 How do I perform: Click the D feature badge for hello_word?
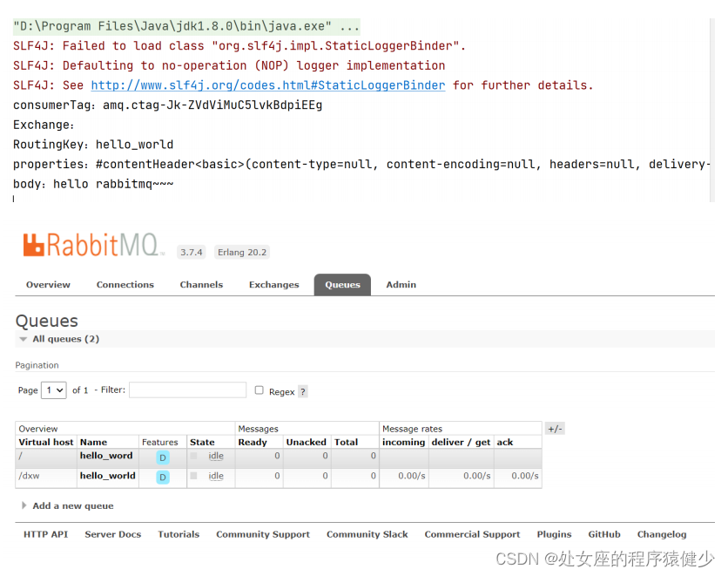pyautogui.click(x=163, y=457)
